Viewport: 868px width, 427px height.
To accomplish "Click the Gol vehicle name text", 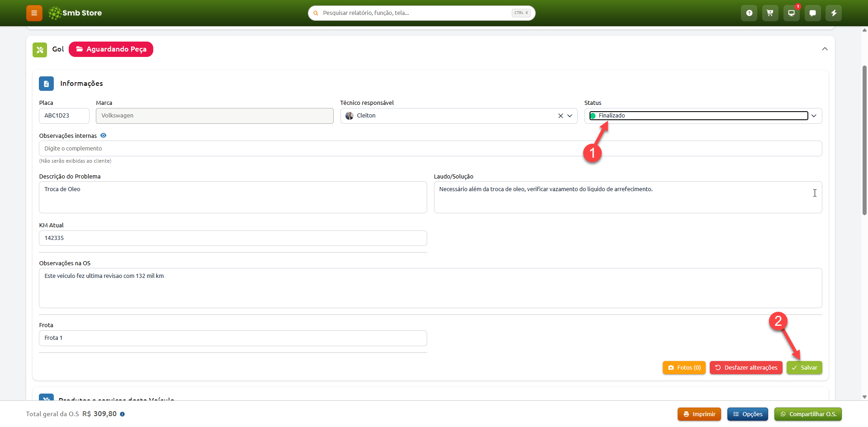I will 58,49.
